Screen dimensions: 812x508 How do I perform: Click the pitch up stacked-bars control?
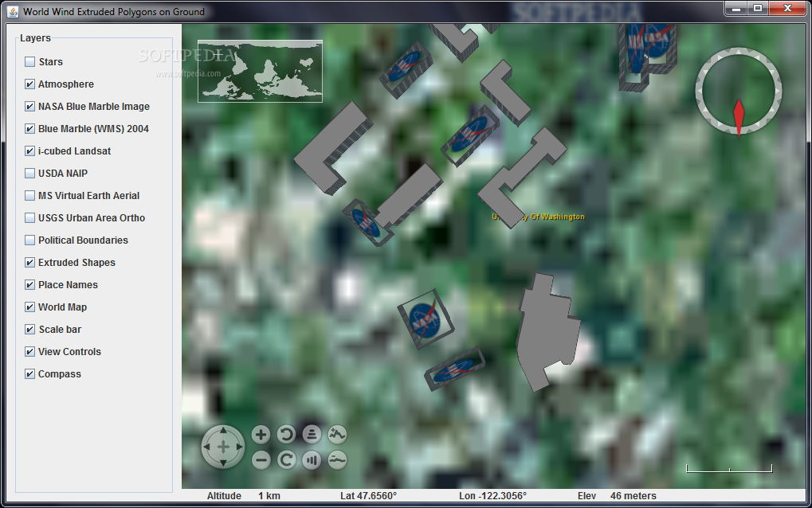312,435
